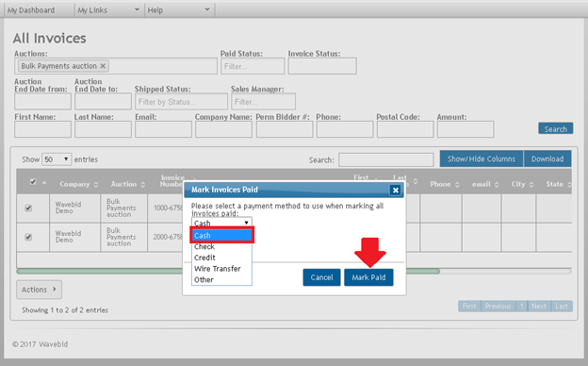Image resolution: width=588 pixels, height=366 pixels.
Task: Expand the Actions menu
Action: (x=39, y=290)
